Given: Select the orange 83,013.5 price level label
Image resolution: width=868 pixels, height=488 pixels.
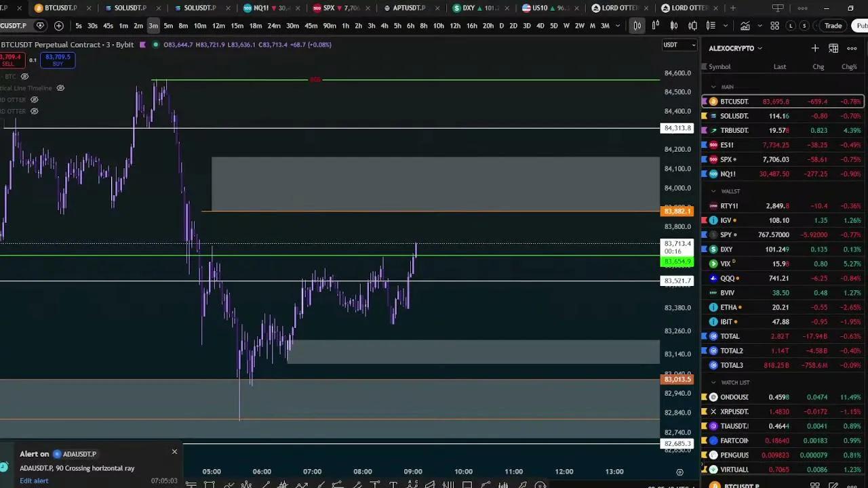Looking at the screenshot, I should [677, 380].
